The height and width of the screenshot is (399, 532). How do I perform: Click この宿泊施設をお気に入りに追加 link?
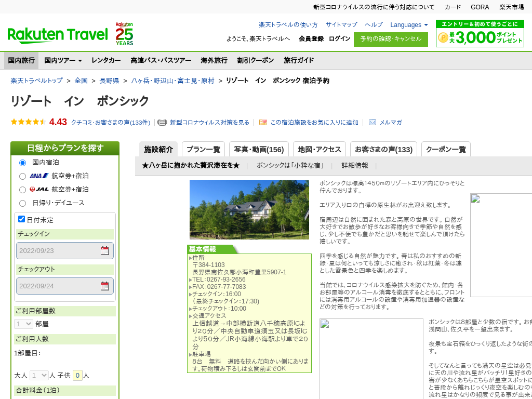click(x=314, y=123)
